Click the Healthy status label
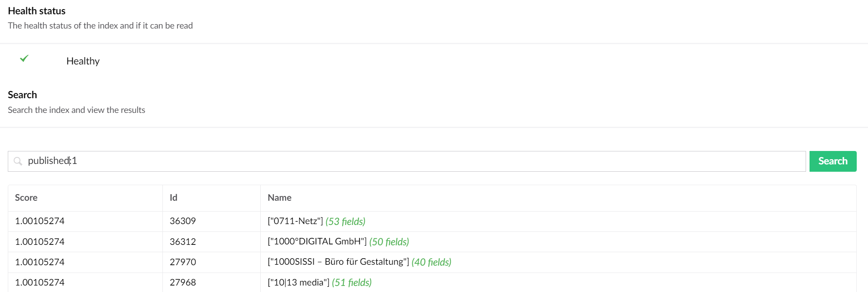Viewport: 868px width, 292px height. point(83,61)
